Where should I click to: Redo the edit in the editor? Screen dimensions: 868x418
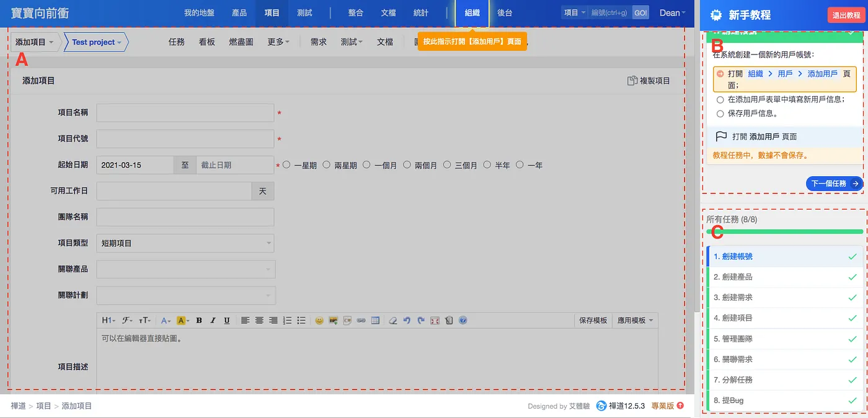(421, 321)
